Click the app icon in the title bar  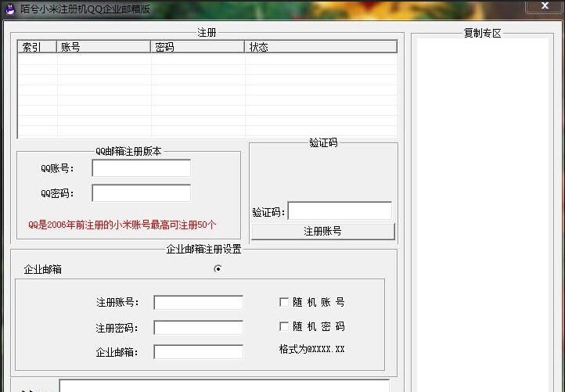coord(10,9)
